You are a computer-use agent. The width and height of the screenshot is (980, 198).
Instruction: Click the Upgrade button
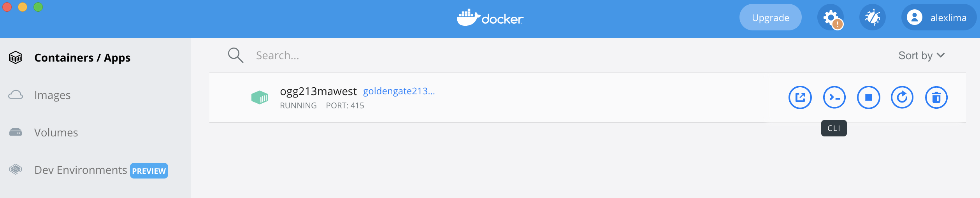click(770, 18)
